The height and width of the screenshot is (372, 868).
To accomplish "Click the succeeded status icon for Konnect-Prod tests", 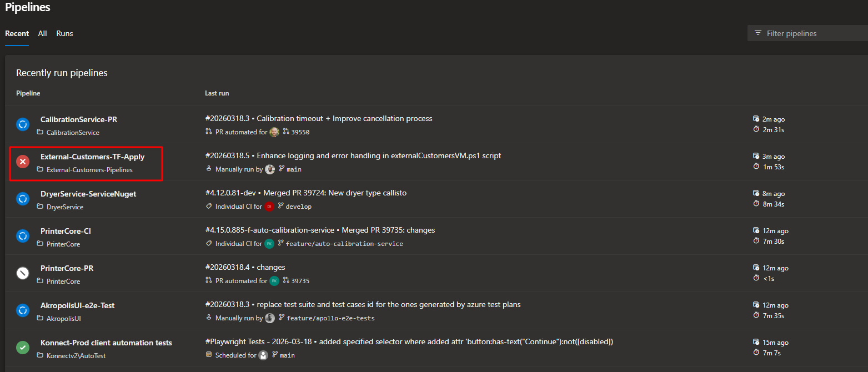I will coord(23,348).
